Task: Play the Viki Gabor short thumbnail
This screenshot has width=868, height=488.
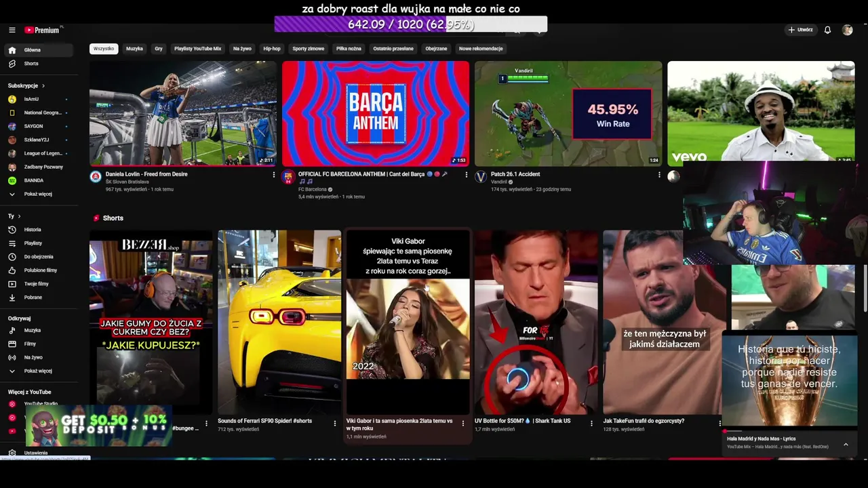Action: pos(408,322)
